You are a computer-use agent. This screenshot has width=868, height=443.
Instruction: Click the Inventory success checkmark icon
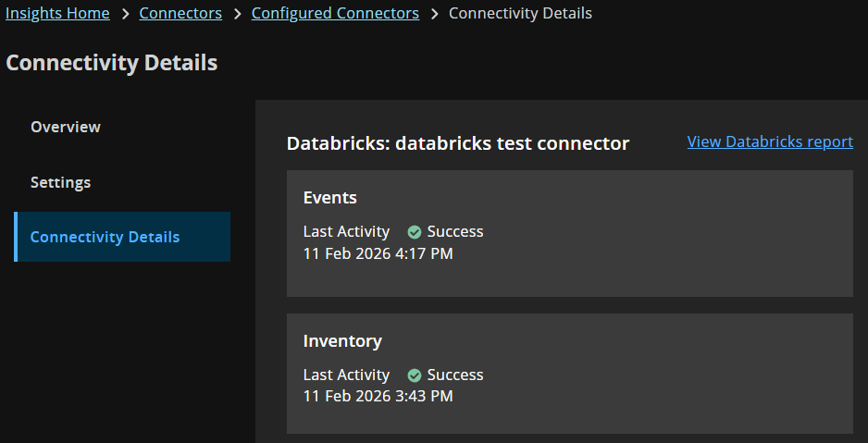click(x=415, y=375)
